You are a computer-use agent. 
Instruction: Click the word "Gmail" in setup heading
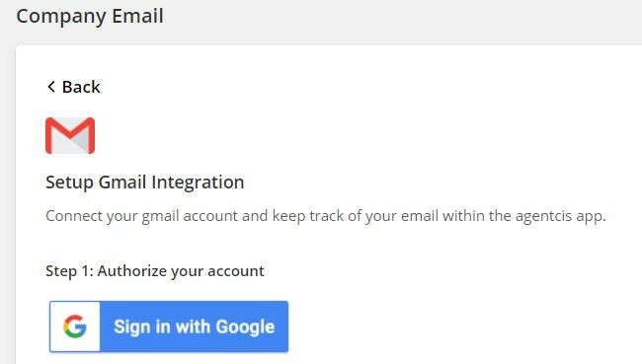[122, 182]
